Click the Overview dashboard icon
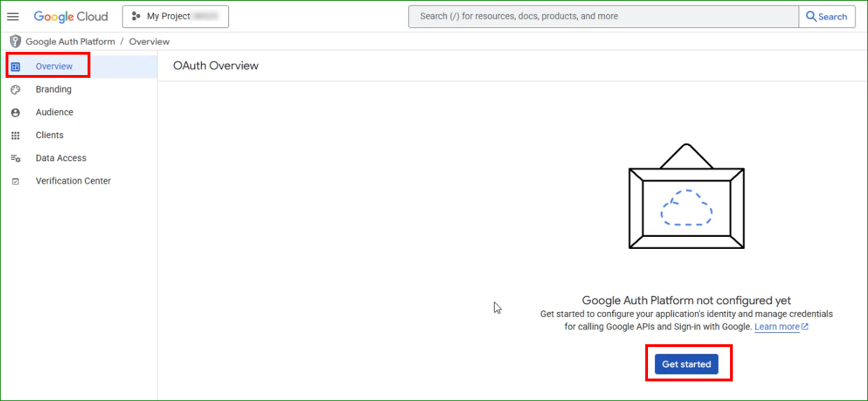868x401 pixels. coord(15,67)
